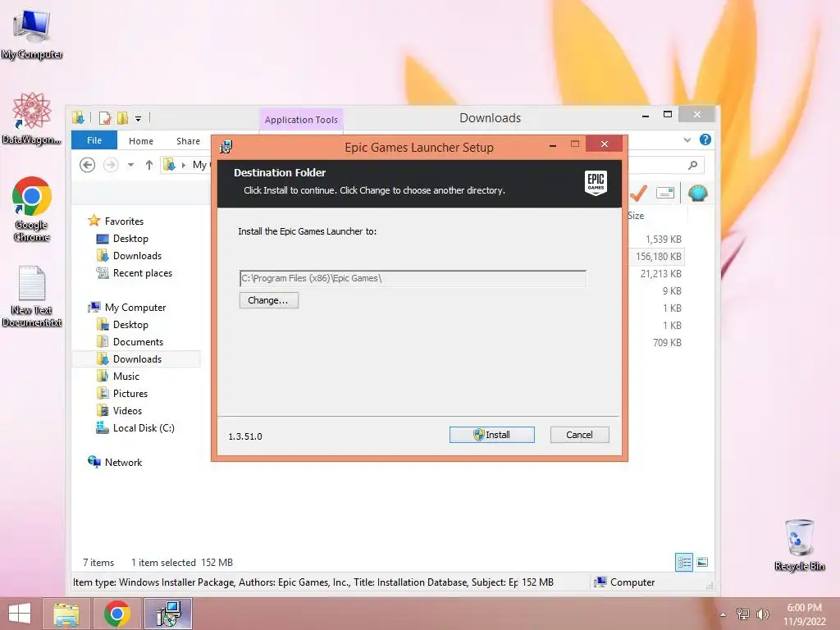
Task: Select Downloads under My Computer
Action: [136, 359]
